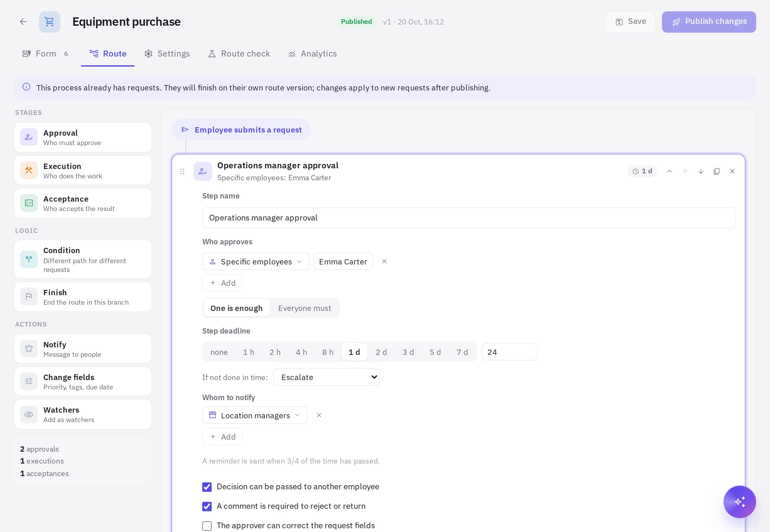Screen dimensions: 770x532
Task: Open the Route tab
Action: [108, 54]
